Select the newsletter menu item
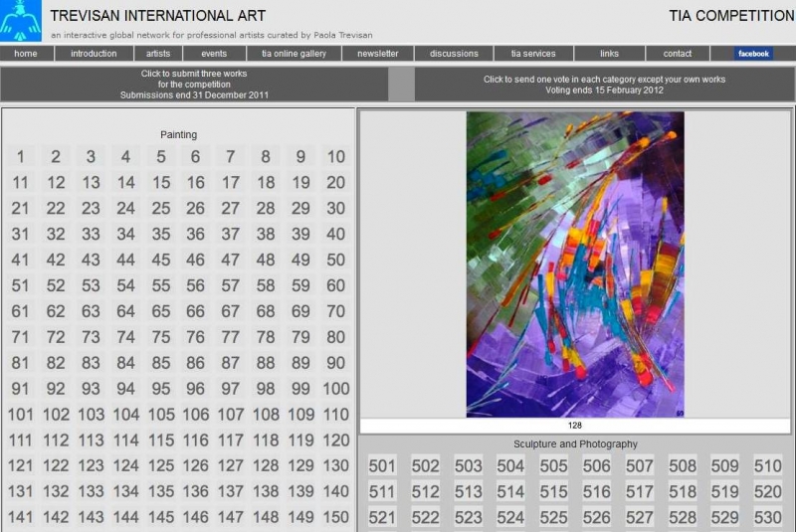This screenshot has height=532, width=796. pos(378,54)
